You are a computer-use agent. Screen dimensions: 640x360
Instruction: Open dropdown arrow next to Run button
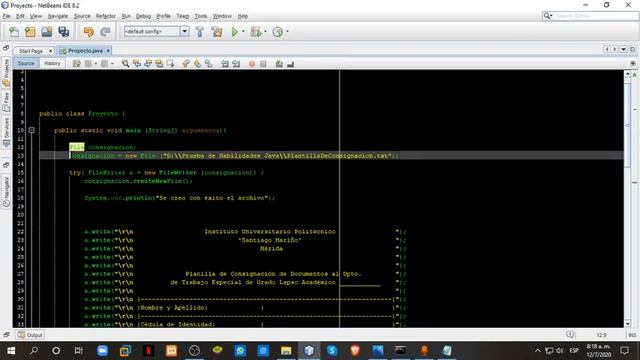(x=244, y=31)
